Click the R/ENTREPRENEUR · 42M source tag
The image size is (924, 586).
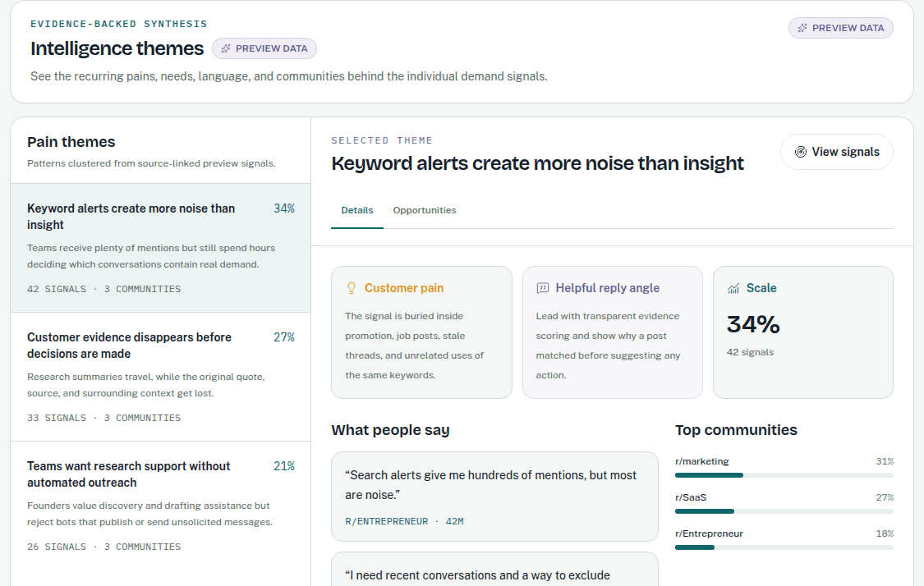(404, 521)
